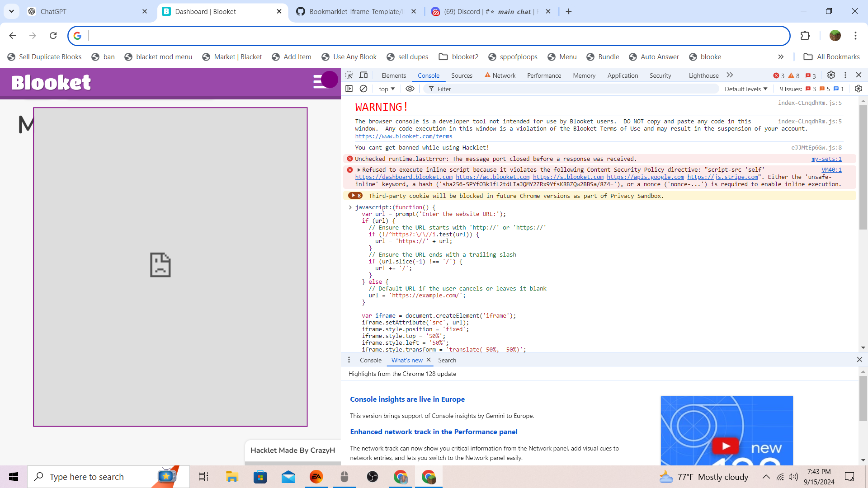Click the inspect element picker icon
868x488 pixels.
pos(349,75)
